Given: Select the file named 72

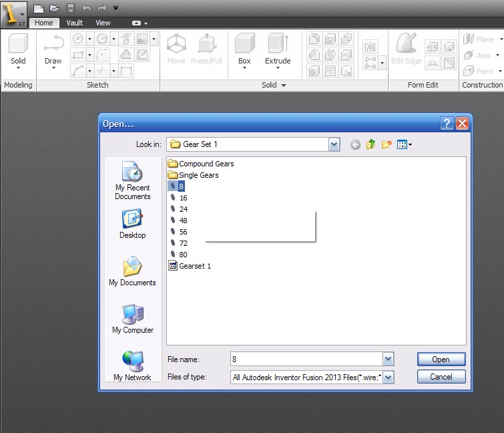Looking at the screenshot, I should (x=178, y=243).
